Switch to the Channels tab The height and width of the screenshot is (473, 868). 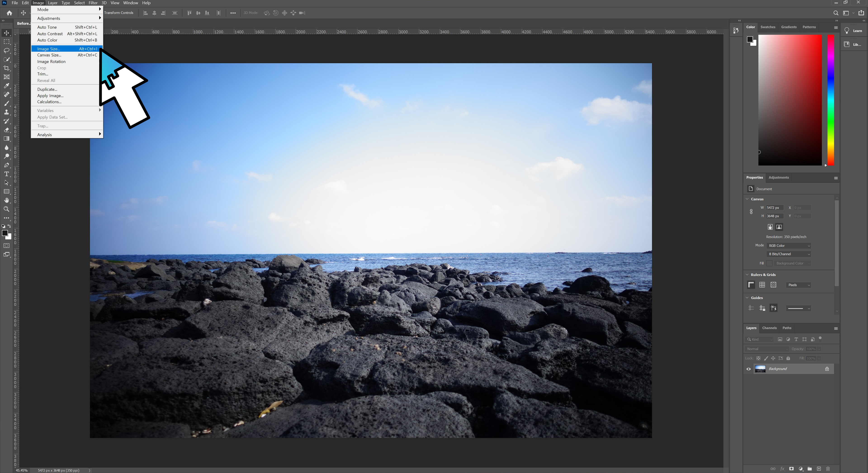[x=769, y=328]
